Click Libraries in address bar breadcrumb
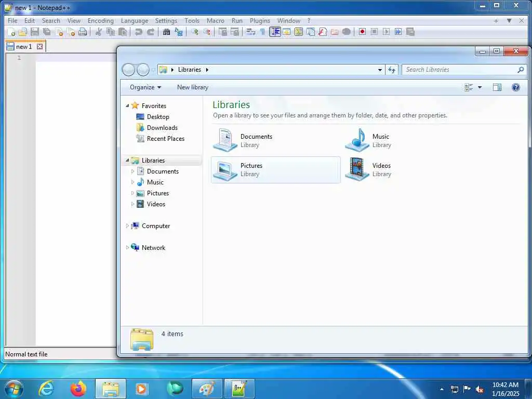This screenshot has height=399, width=532. click(189, 70)
